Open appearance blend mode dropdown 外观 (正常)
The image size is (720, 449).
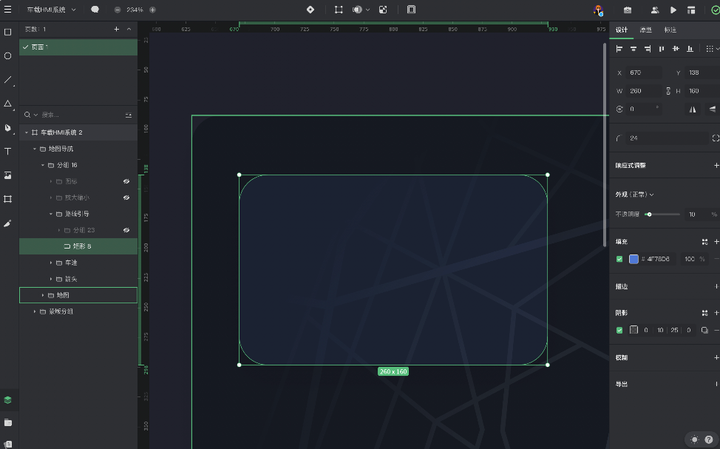(635, 194)
